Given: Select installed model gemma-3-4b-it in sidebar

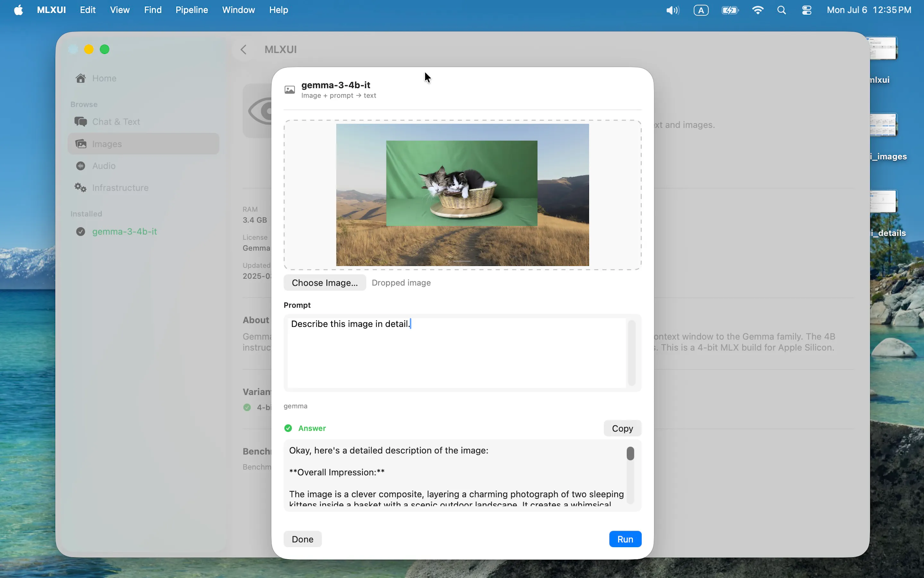Looking at the screenshot, I should click(x=143, y=232).
